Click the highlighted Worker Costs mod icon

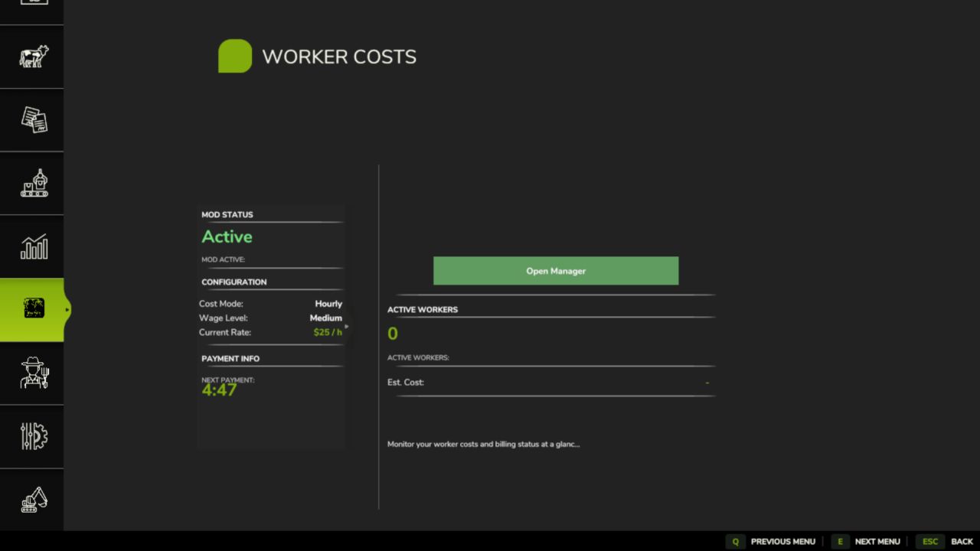[32, 308]
